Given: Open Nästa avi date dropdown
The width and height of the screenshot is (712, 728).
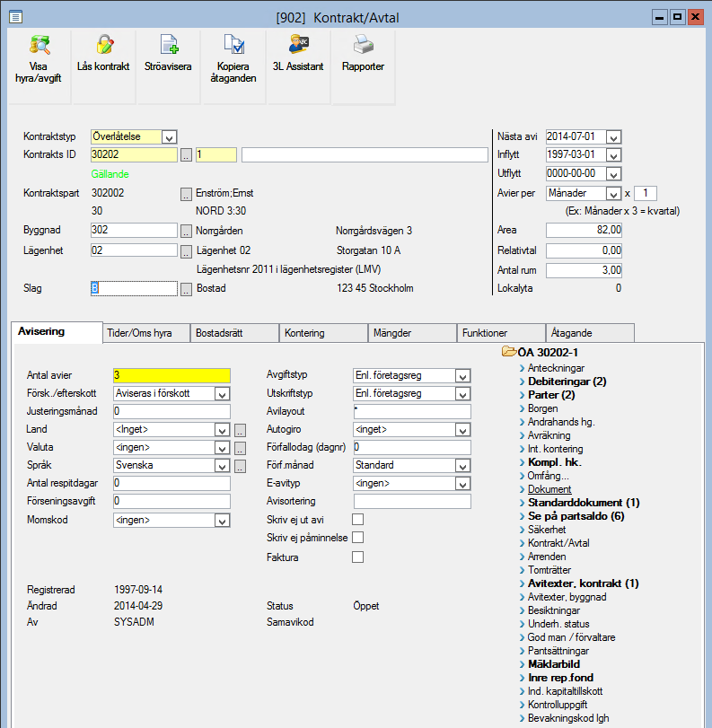Looking at the screenshot, I should click(x=614, y=137).
